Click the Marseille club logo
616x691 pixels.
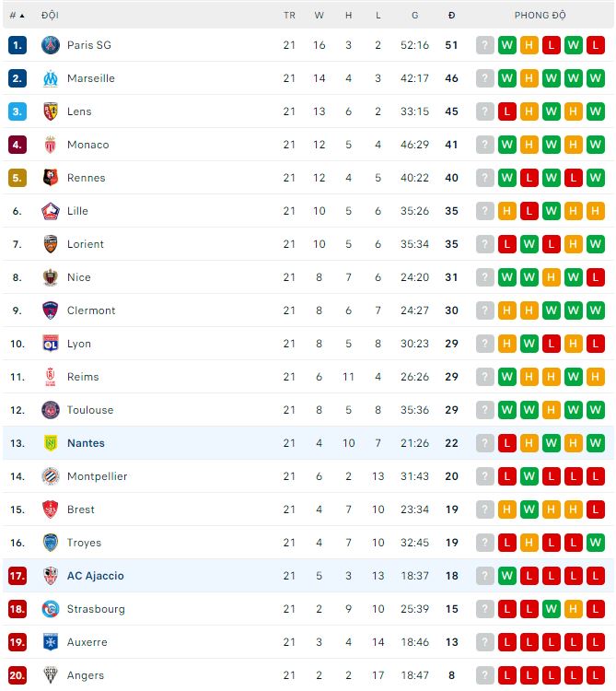(x=51, y=78)
